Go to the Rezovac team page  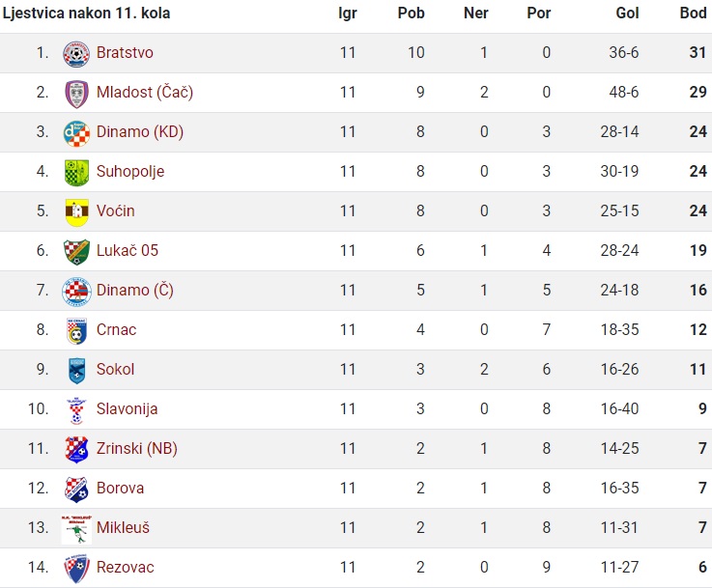click(x=126, y=567)
